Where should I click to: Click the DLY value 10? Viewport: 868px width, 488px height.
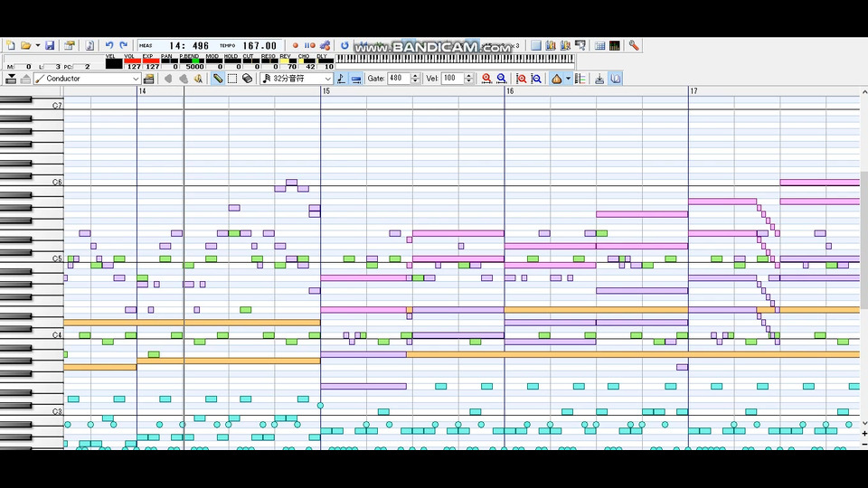327,66
